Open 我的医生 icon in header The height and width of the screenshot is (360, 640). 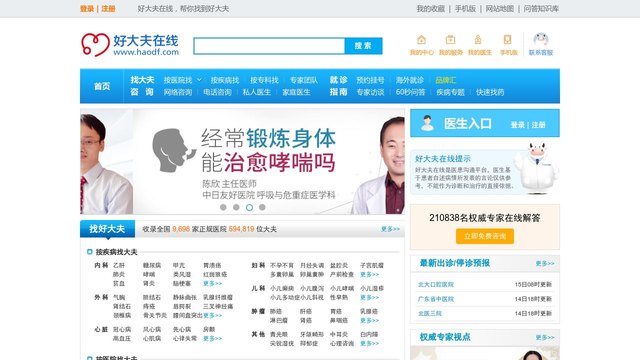[478, 40]
